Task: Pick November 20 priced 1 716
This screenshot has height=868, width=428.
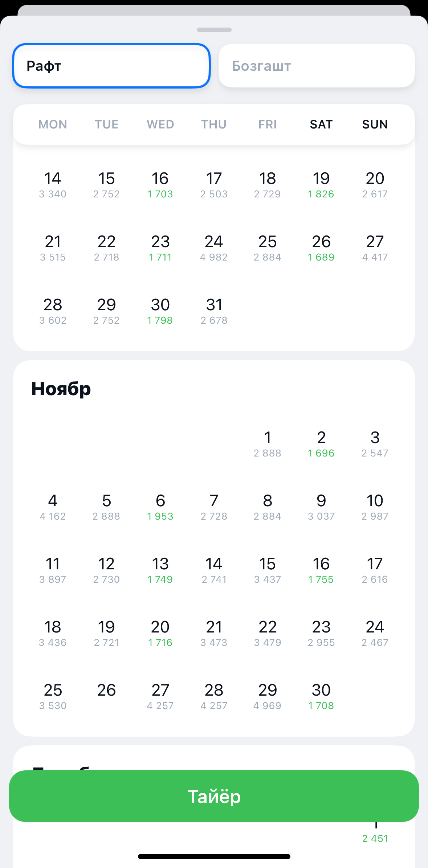Action: point(160,634)
